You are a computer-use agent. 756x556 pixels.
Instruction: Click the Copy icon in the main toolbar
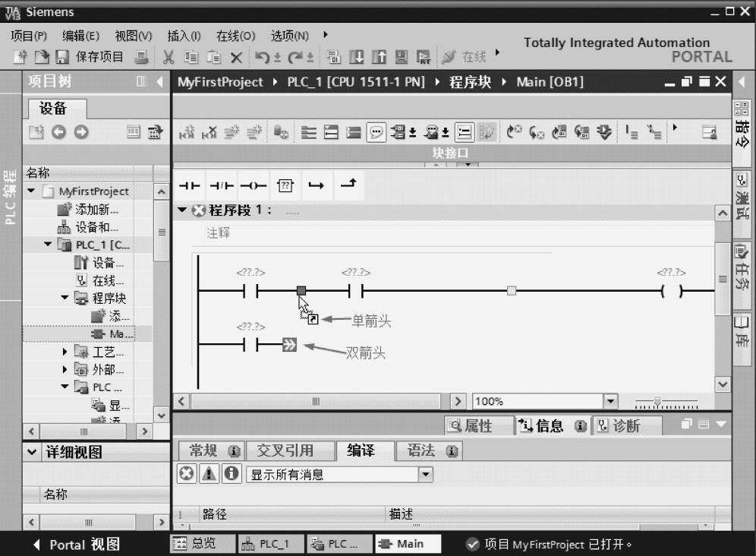click(x=191, y=58)
